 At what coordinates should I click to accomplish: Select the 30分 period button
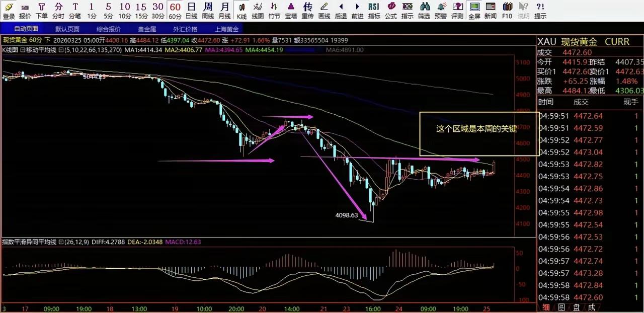coord(158,10)
